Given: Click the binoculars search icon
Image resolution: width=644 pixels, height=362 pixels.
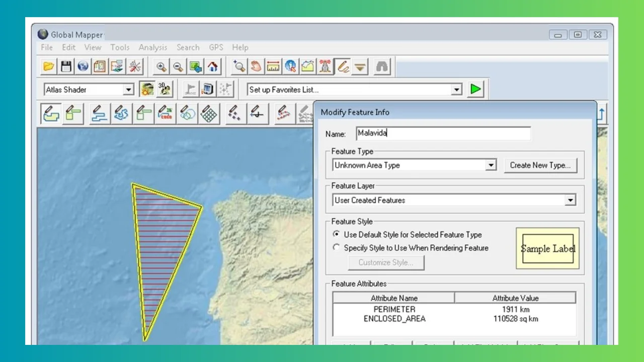Looking at the screenshot, I should point(382,66).
